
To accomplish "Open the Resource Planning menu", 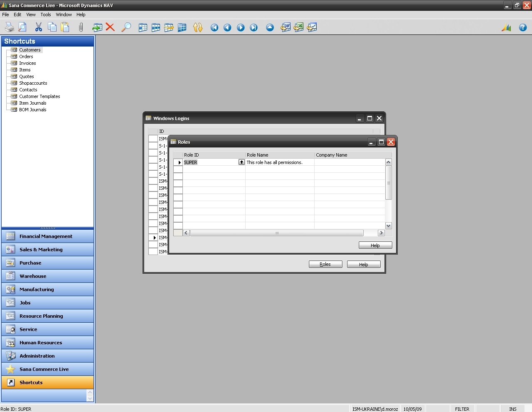I will pyautogui.click(x=47, y=316).
